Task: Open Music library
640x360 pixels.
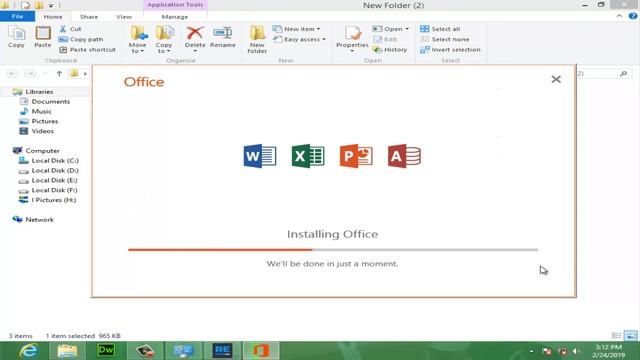Action: click(x=42, y=111)
